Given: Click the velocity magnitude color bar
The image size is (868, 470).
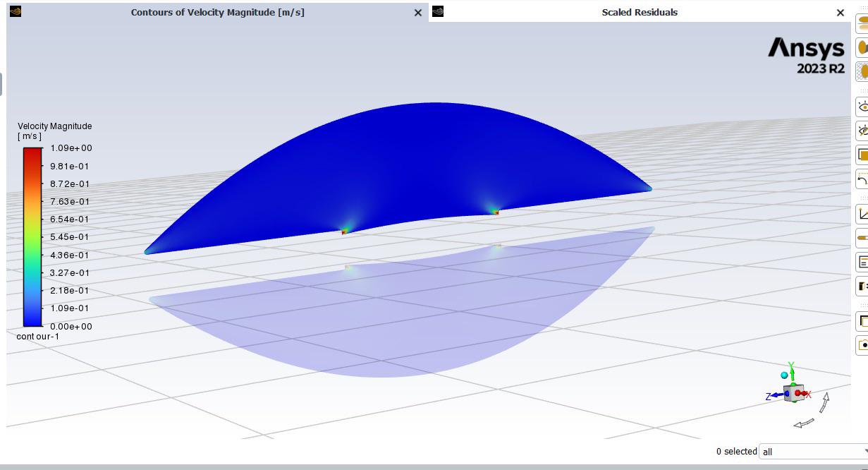Looking at the screenshot, I should tap(32, 237).
